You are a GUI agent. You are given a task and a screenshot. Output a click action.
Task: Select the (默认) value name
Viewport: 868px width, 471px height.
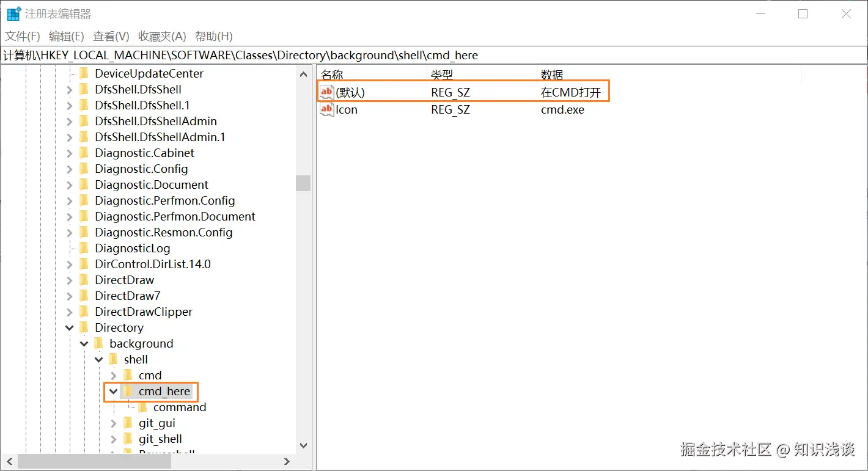click(350, 92)
